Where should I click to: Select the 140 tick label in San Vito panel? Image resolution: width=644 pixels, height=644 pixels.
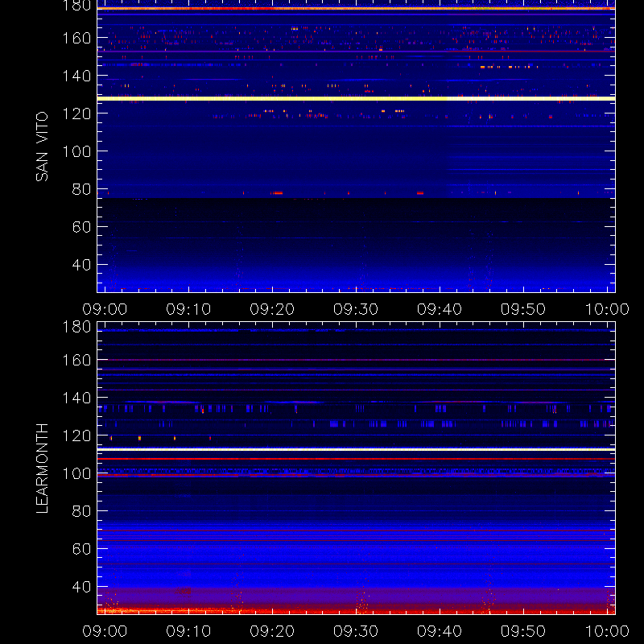point(76,76)
